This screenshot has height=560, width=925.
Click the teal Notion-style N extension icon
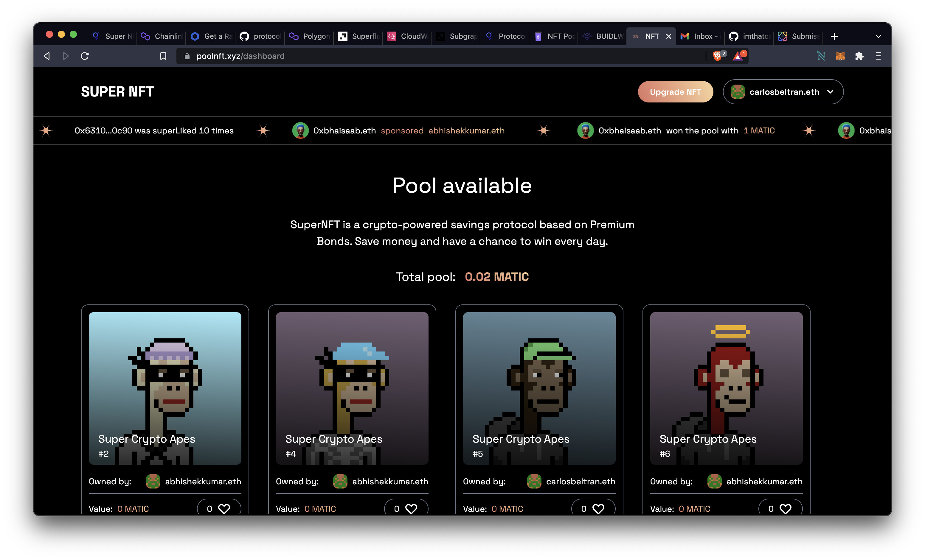(821, 56)
